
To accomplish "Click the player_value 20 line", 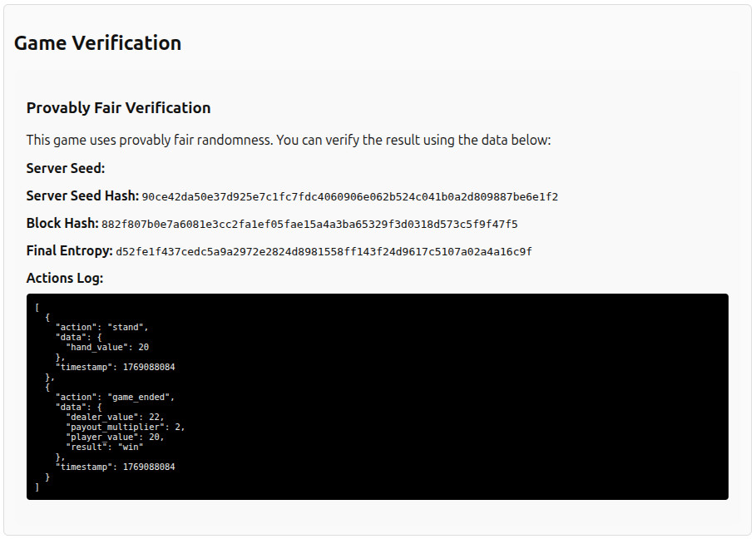I will click(x=115, y=437).
